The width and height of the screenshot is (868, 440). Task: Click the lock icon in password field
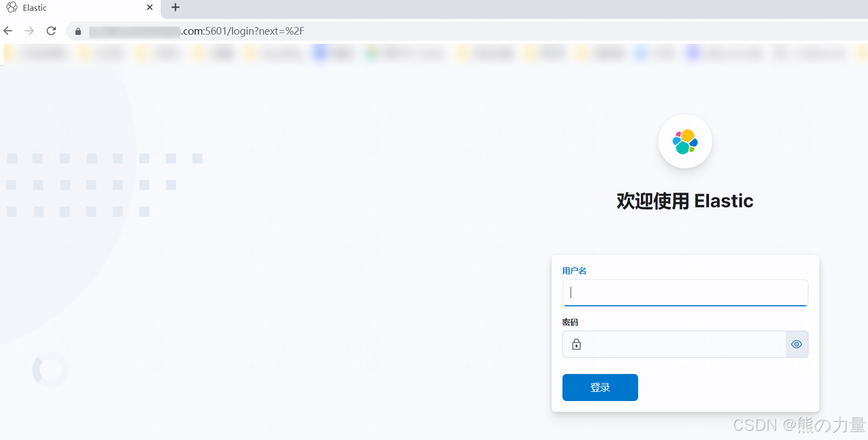tap(577, 344)
